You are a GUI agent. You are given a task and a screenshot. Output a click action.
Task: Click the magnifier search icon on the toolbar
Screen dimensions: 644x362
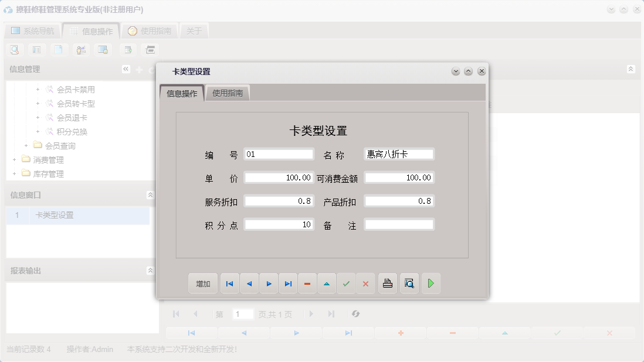tap(14, 49)
